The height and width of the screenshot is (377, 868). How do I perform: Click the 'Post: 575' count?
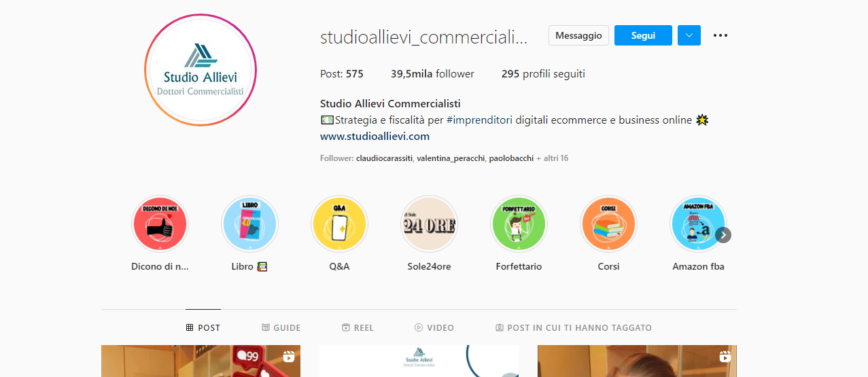[342, 74]
